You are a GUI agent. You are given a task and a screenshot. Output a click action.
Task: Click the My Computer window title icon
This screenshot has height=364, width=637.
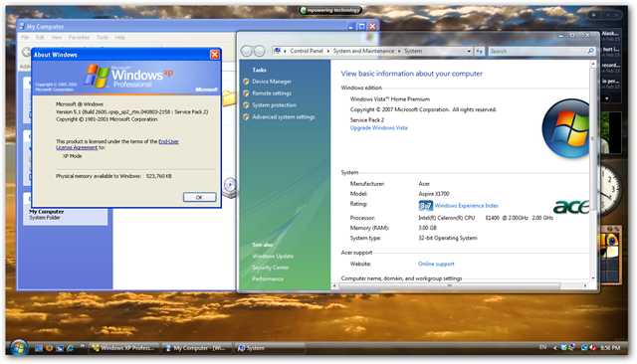click(x=22, y=27)
